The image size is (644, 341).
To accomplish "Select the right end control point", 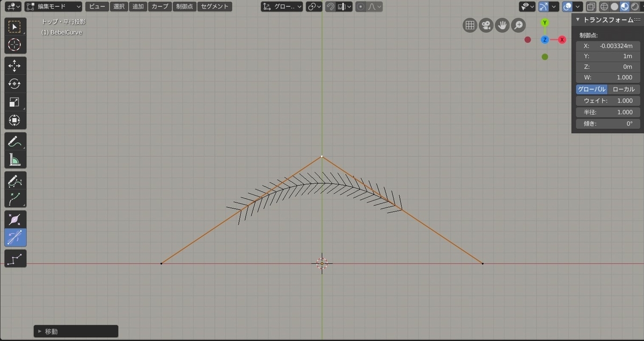I will point(482,263).
